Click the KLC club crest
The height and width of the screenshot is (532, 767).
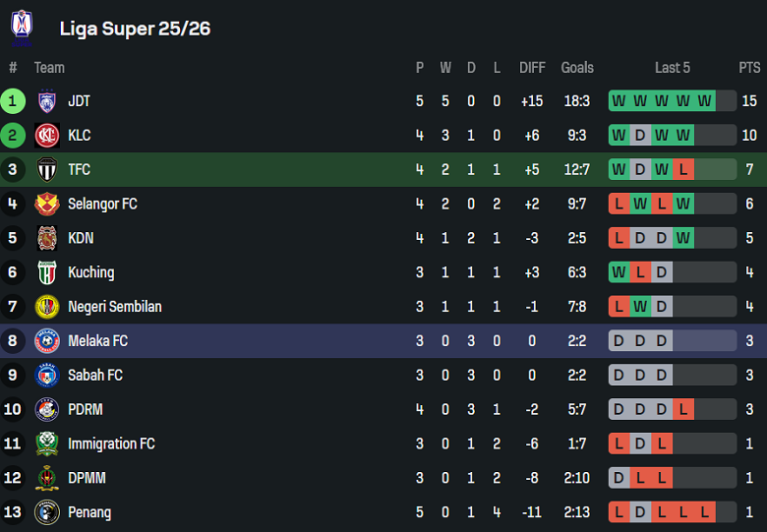pyautogui.click(x=47, y=136)
